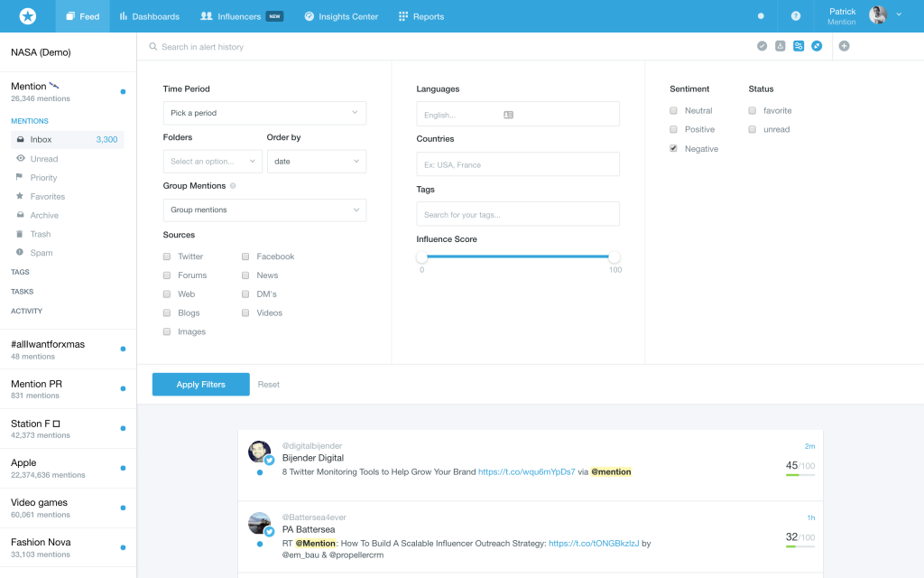This screenshot has height=578, width=924.
Task: Check the Images source checkbox
Action: 167,332
